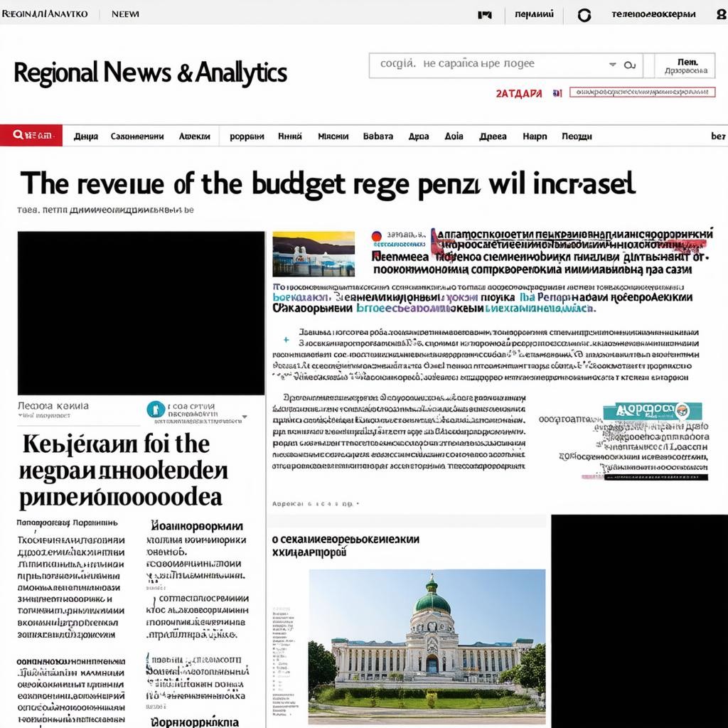Click the round flag icon beside article header
This screenshot has height=728, width=728.
[x=377, y=236]
